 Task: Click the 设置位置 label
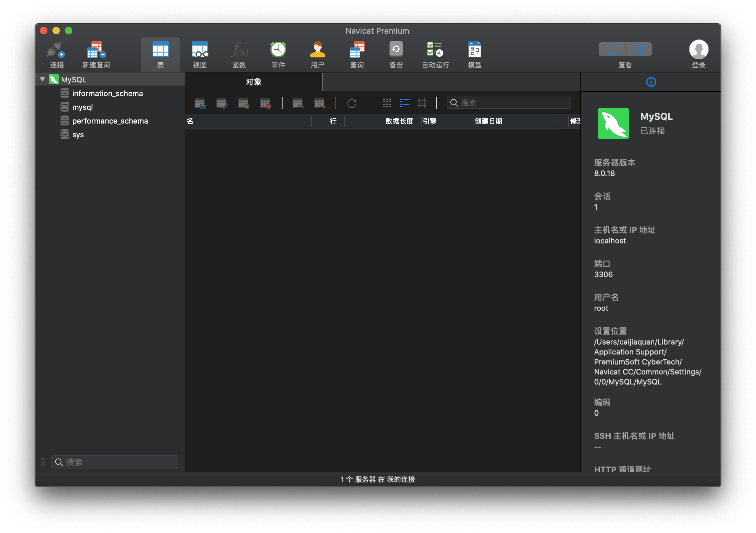(610, 331)
